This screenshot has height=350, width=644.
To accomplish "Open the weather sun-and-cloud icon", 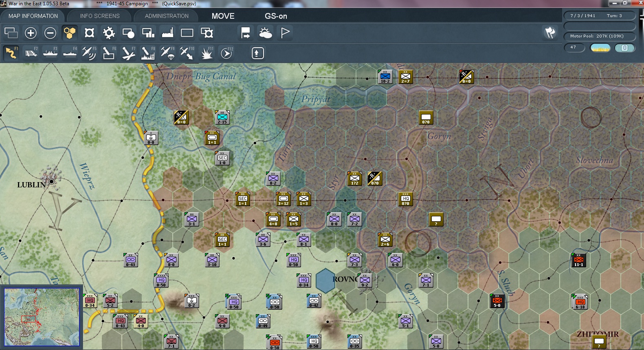I will tap(265, 33).
